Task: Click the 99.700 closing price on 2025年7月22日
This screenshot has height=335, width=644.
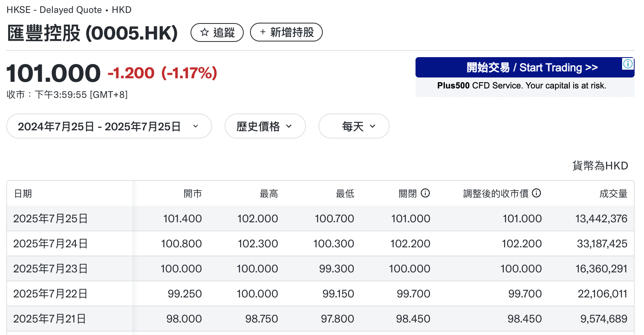Action: [x=413, y=294]
